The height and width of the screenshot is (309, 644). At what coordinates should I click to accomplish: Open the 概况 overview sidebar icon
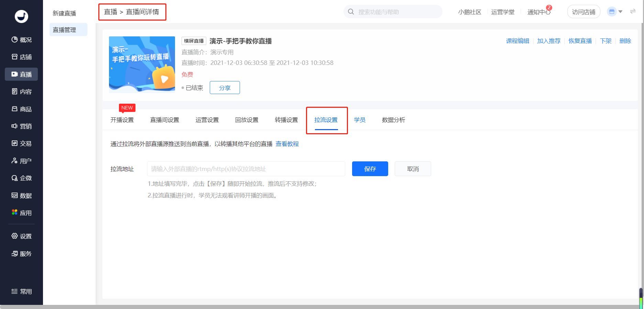click(14, 39)
